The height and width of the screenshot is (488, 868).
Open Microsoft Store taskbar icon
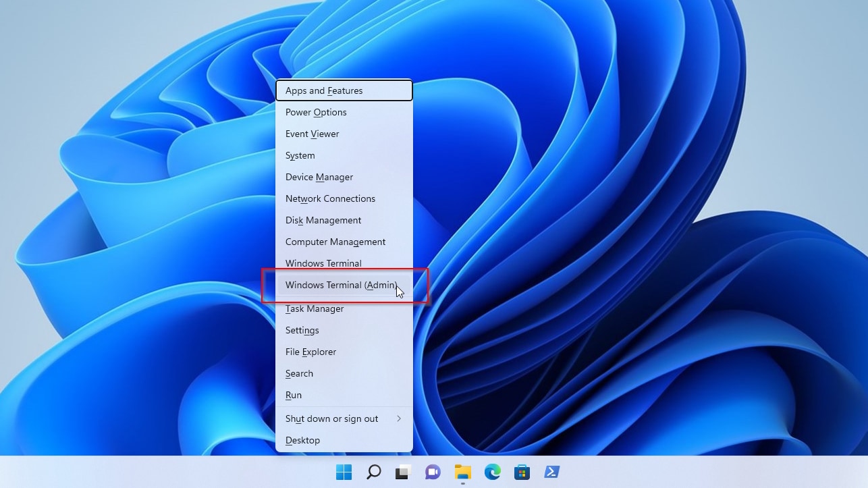522,472
